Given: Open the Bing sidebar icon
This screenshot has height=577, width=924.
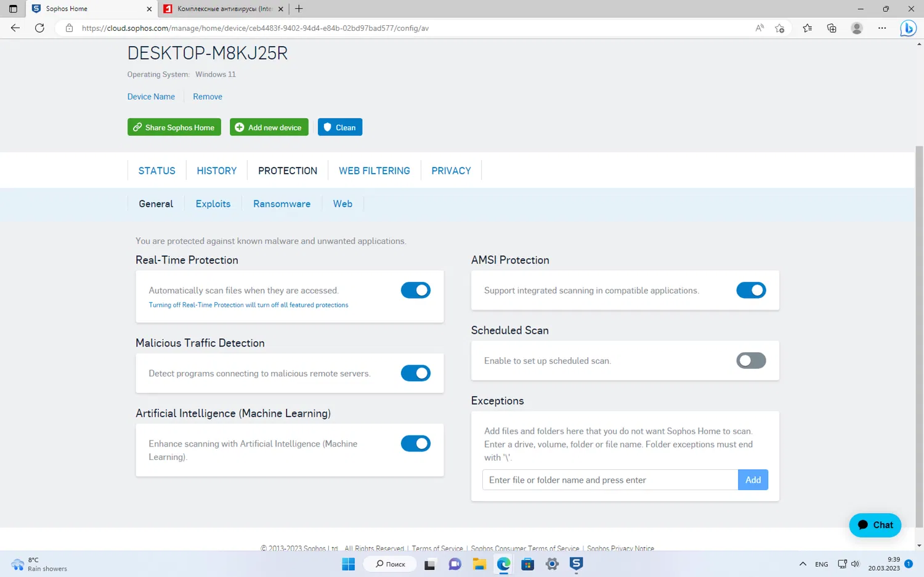Looking at the screenshot, I should [x=908, y=28].
